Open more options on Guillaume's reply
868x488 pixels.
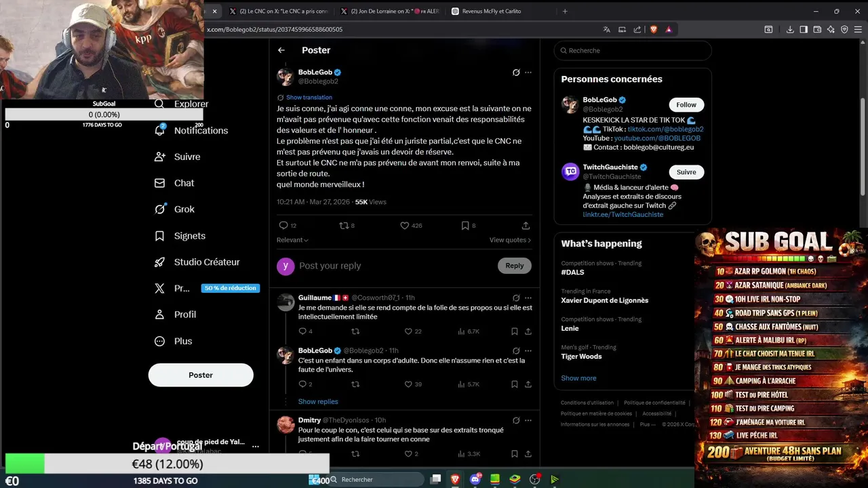(x=528, y=298)
